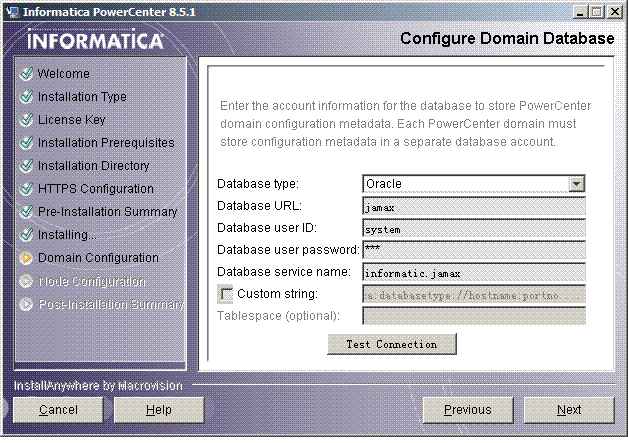This screenshot has height=443, width=628.
Task: Select the Installation Type step label
Action: [x=82, y=97]
